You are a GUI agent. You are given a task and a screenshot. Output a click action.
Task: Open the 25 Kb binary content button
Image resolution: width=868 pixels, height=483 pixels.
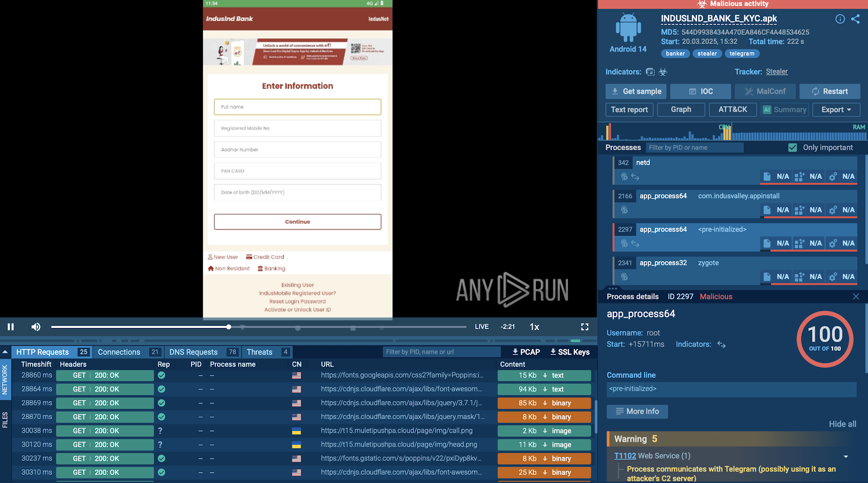[544, 472]
